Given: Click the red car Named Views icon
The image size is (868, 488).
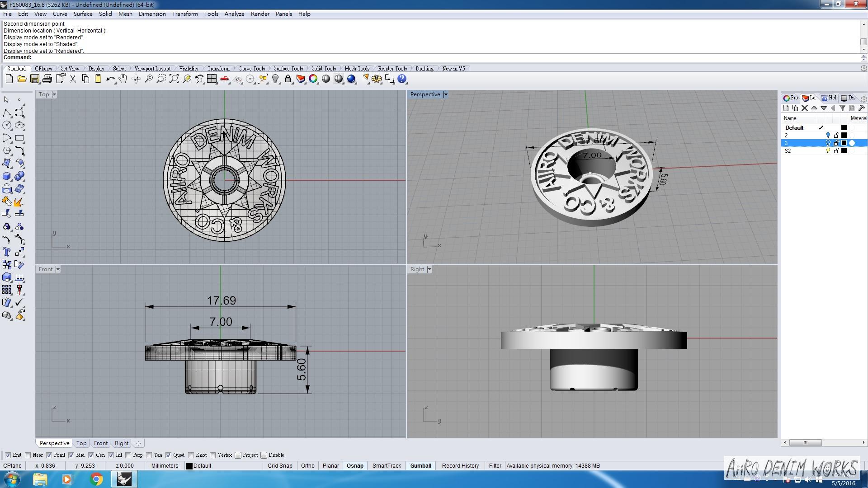Looking at the screenshot, I should tap(225, 79).
